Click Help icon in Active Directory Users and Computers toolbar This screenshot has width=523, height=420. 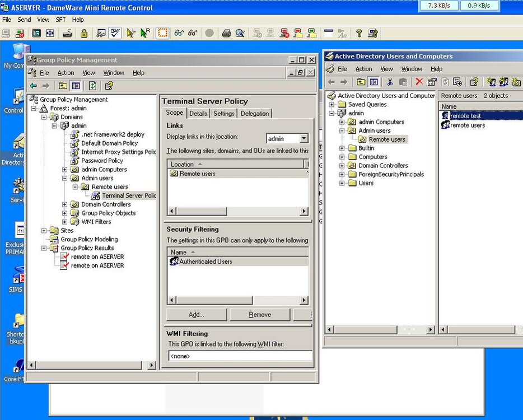point(474,82)
